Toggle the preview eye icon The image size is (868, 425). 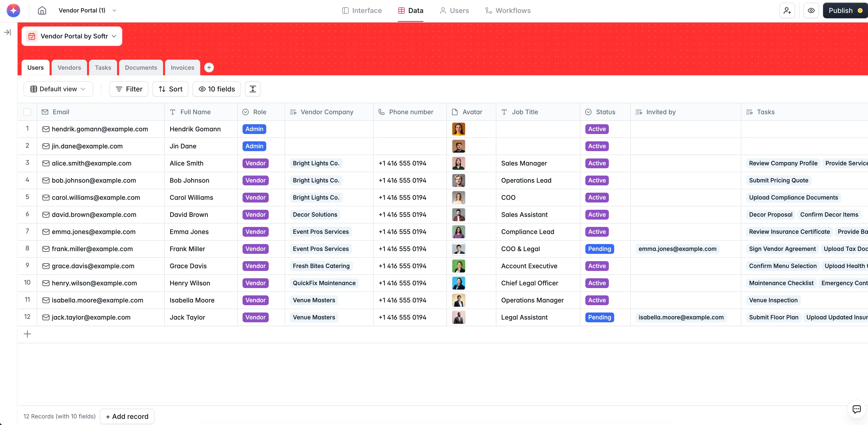(811, 11)
